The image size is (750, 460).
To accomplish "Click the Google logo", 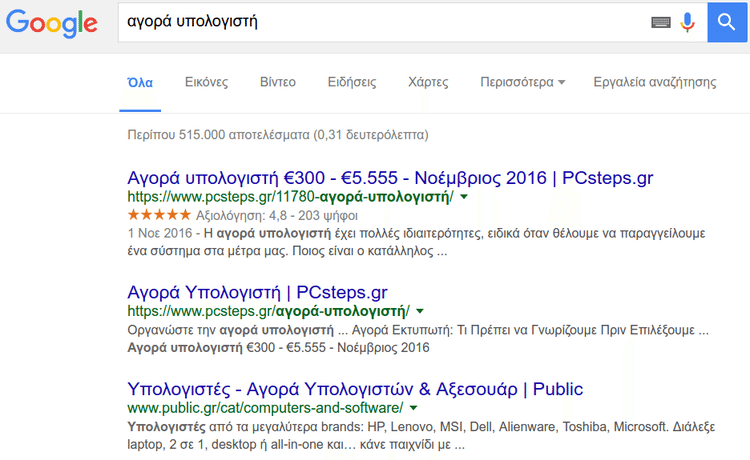I will tap(51, 22).
